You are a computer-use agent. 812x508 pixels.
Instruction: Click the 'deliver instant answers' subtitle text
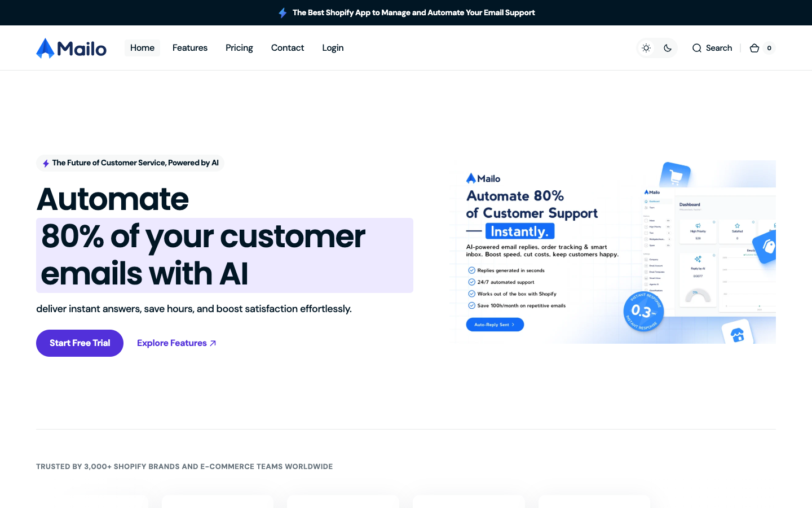194,309
